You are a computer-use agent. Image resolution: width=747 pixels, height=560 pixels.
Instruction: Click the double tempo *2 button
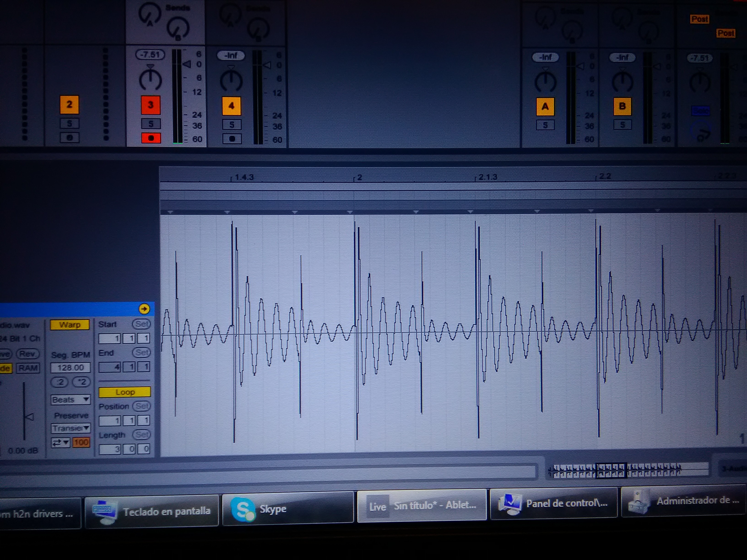[81, 382]
